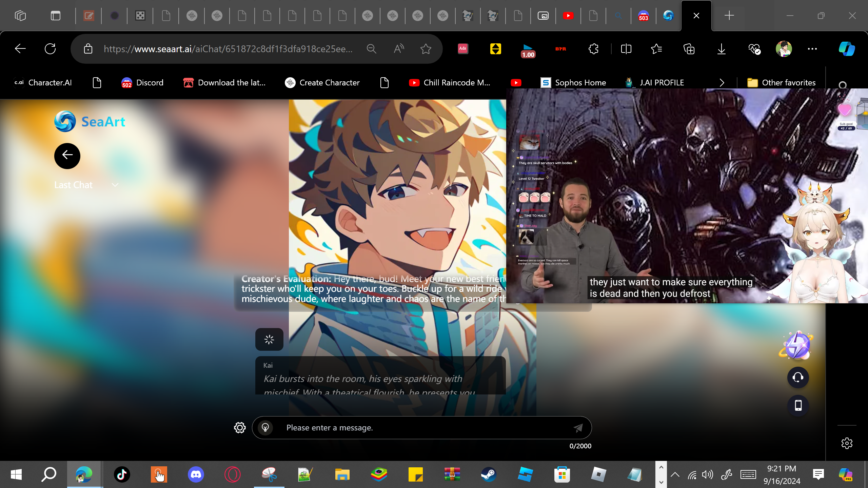The height and width of the screenshot is (488, 868).
Task: Close the current active tab
Action: pyautogui.click(x=696, y=16)
